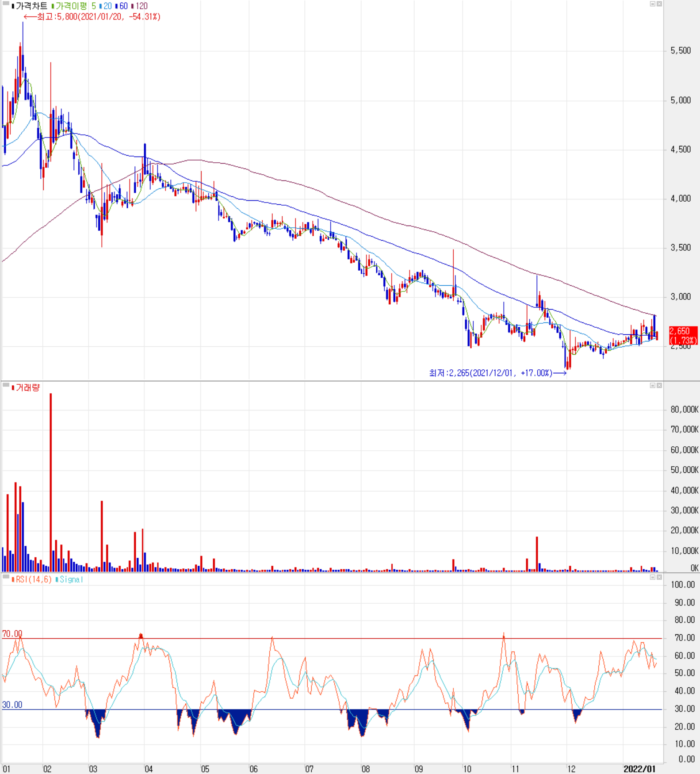
Task: Click the 80,000K volume axis label
Action: [x=685, y=410]
